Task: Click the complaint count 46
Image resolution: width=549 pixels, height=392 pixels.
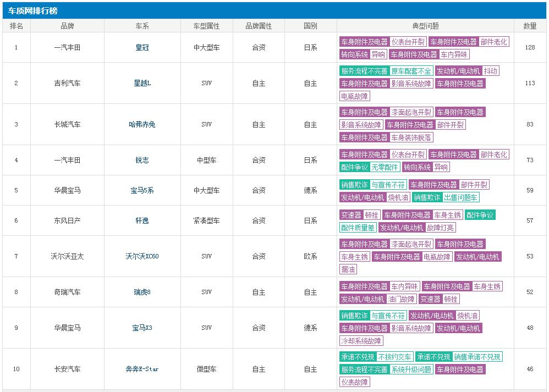Action: pos(530,369)
